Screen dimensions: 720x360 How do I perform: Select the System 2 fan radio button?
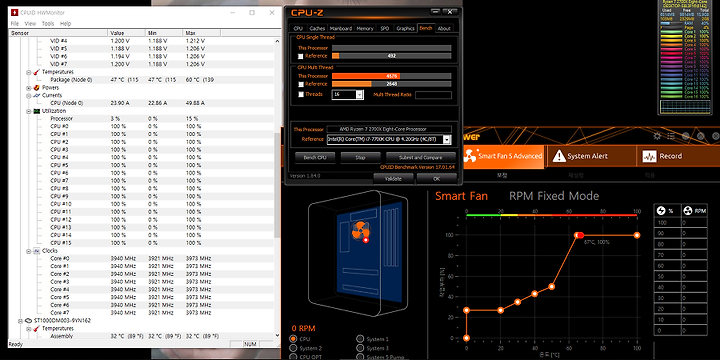click(293, 349)
